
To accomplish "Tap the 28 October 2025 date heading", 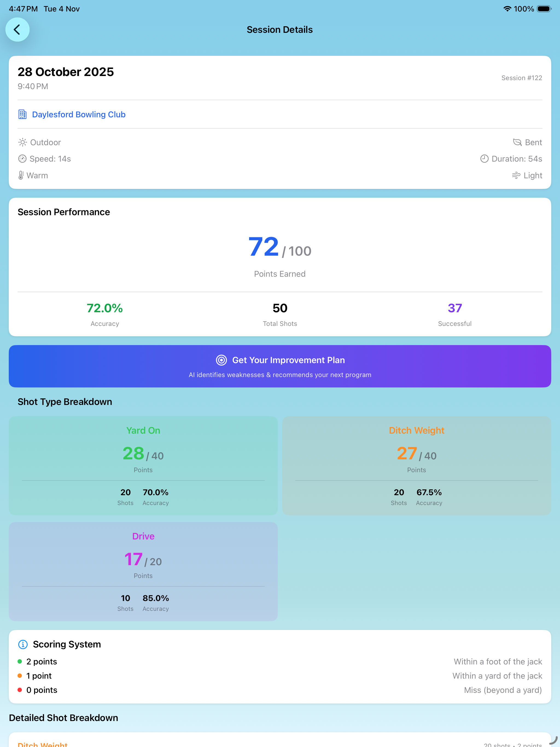I will click(66, 72).
